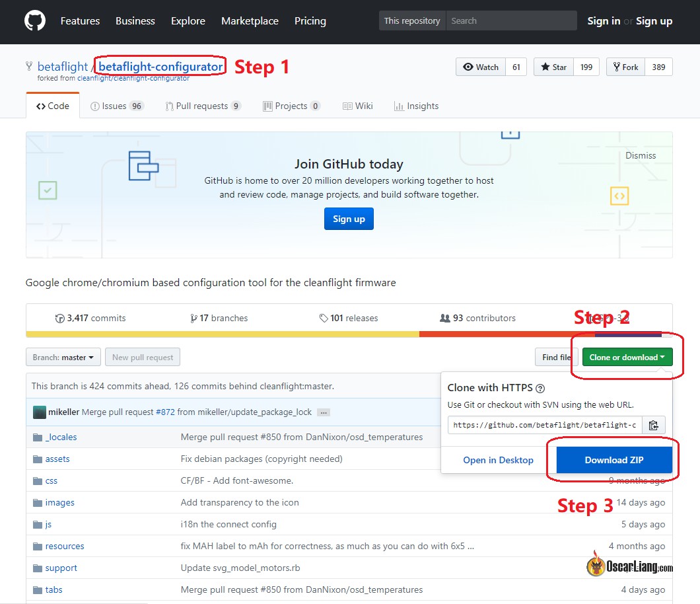Switch to the Issues tab
Image resolution: width=700 pixels, height=604 pixels.
coord(116,106)
